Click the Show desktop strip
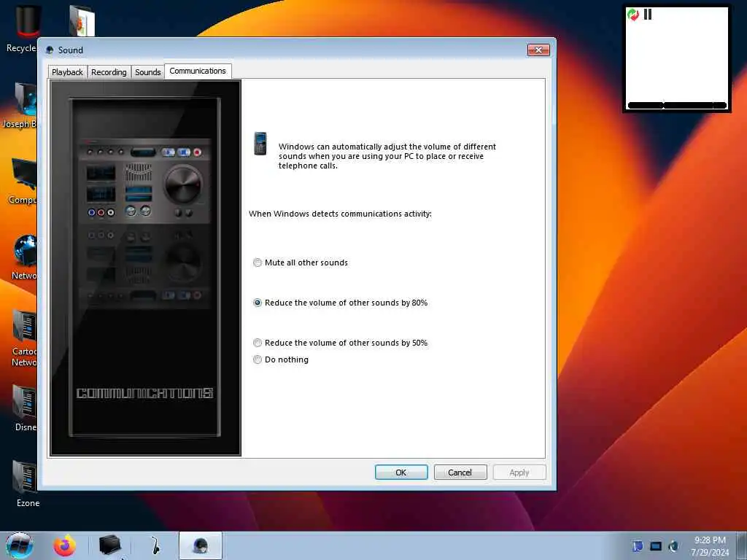 (742, 545)
